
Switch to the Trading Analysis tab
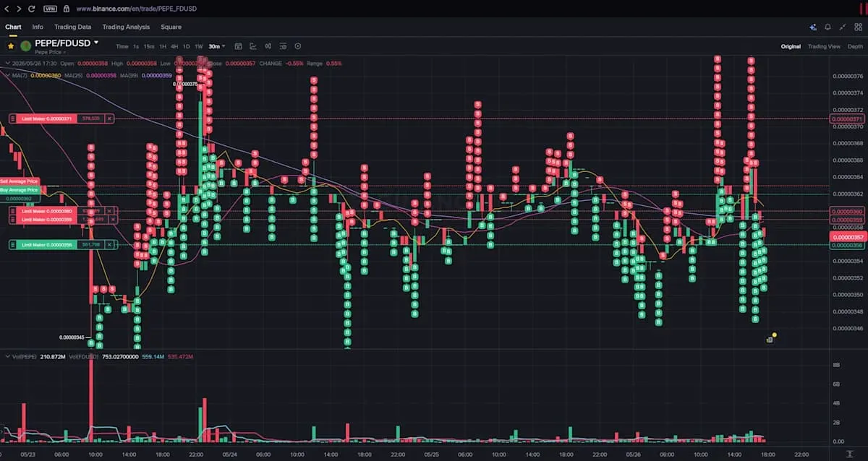pos(126,27)
